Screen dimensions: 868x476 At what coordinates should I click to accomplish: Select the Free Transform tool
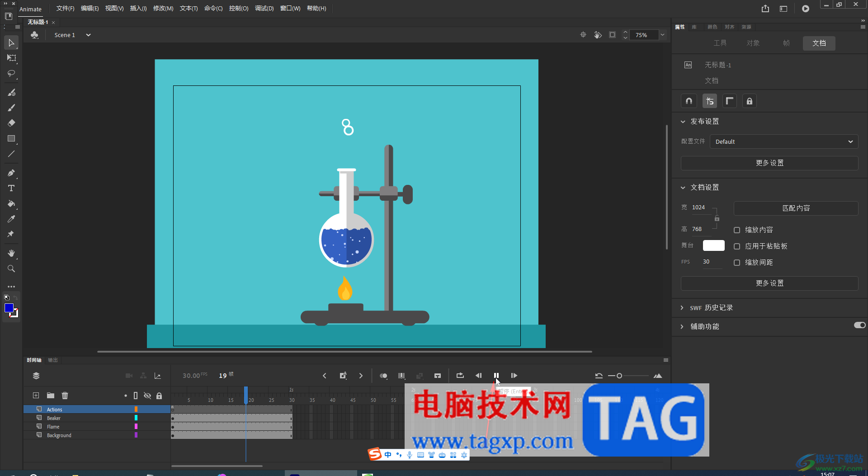click(11, 58)
